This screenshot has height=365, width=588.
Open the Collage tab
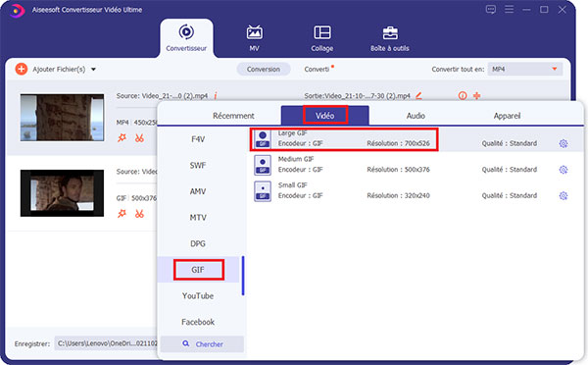[321, 38]
